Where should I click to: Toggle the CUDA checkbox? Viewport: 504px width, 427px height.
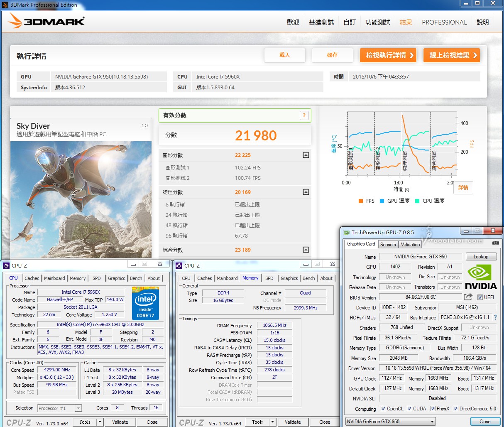coord(409,409)
